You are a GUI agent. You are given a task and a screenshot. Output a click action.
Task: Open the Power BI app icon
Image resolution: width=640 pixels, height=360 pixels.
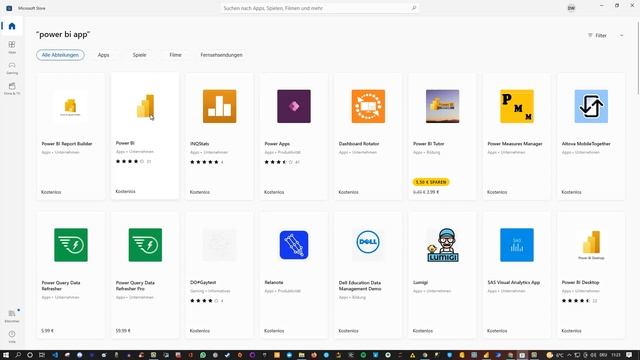click(145, 106)
